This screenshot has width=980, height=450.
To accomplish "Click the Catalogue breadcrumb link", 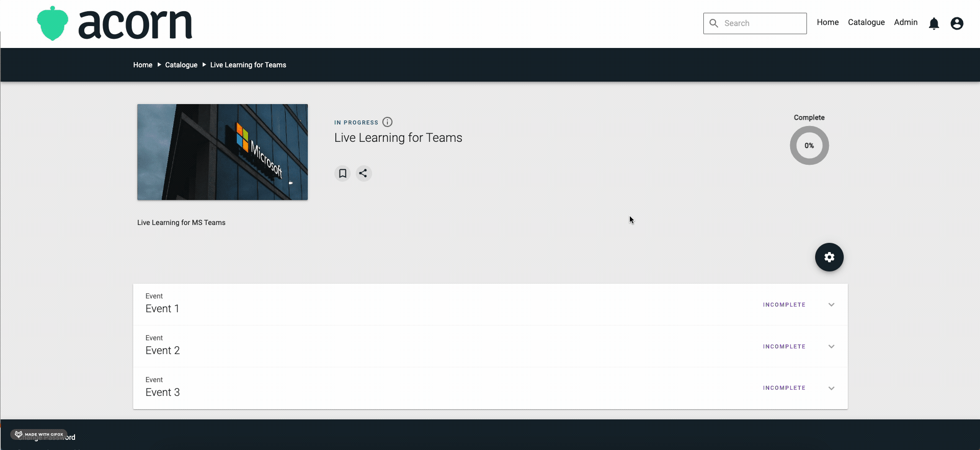I will pyautogui.click(x=181, y=65).
